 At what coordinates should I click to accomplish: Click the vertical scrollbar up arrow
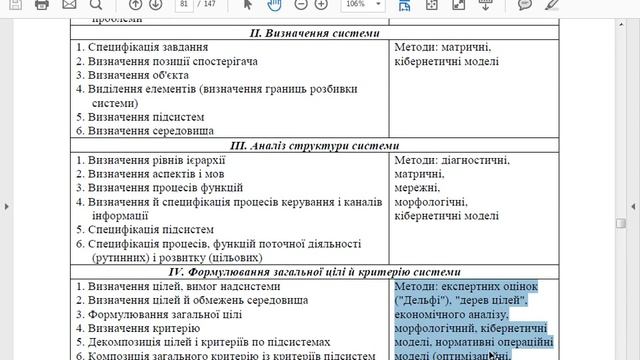621,24
